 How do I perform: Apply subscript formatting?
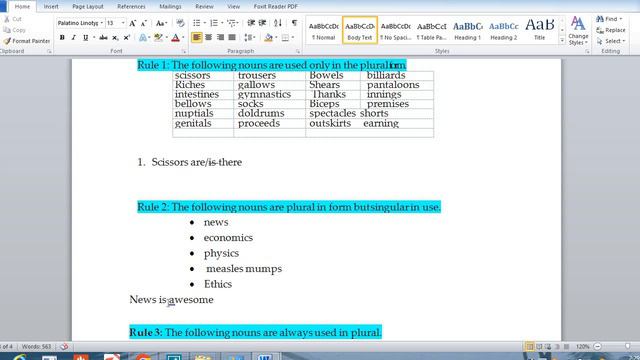point(116,38)
